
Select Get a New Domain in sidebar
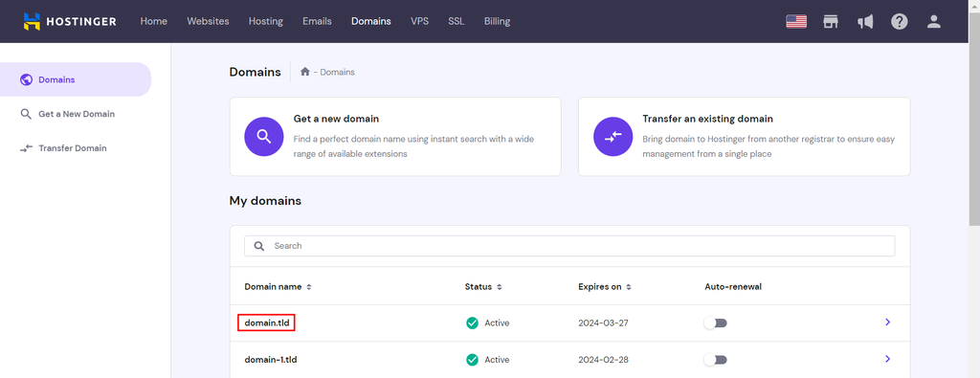[x=76, y=114]
